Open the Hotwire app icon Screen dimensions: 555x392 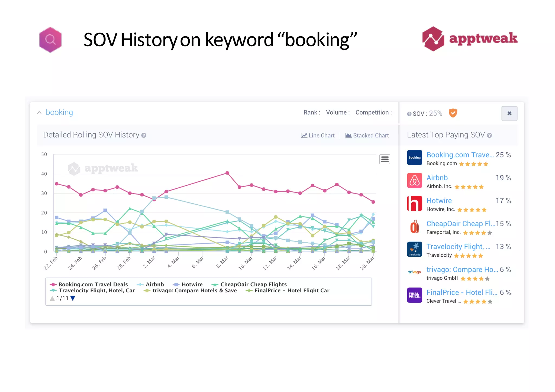pyautogui.click(x=414, y=203)
